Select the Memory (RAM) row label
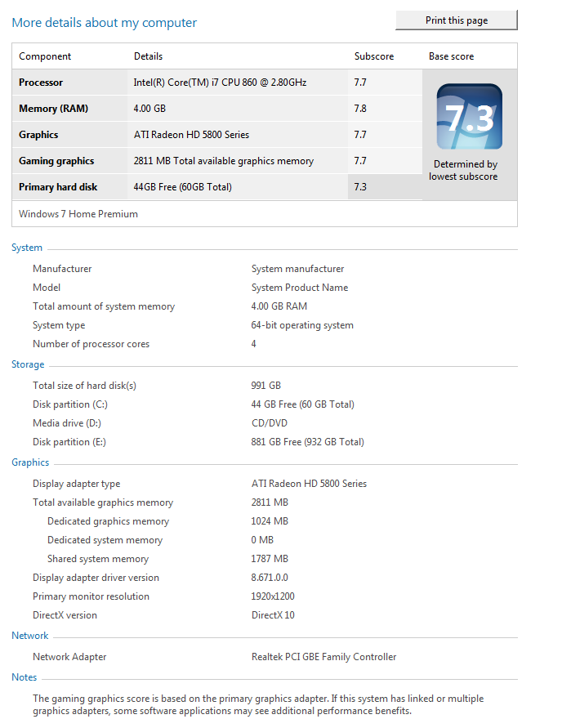The image size is (562, 728). (x=53, y=108)
